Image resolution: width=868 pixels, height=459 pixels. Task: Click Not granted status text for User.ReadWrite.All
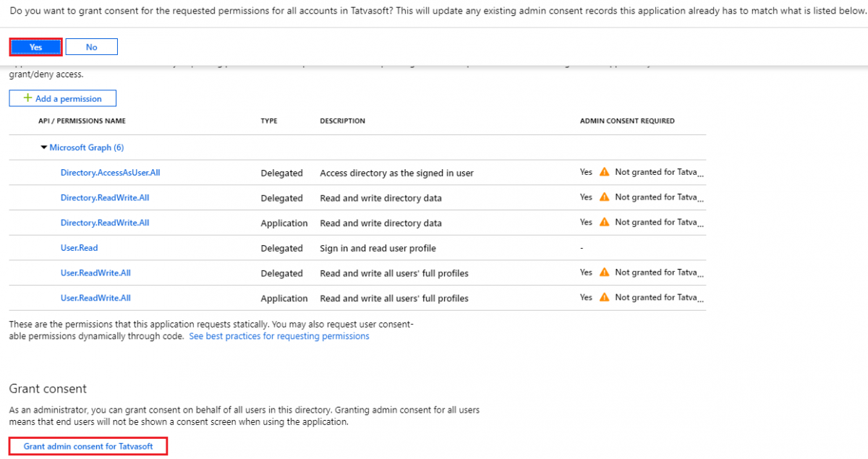click(658, 273)
